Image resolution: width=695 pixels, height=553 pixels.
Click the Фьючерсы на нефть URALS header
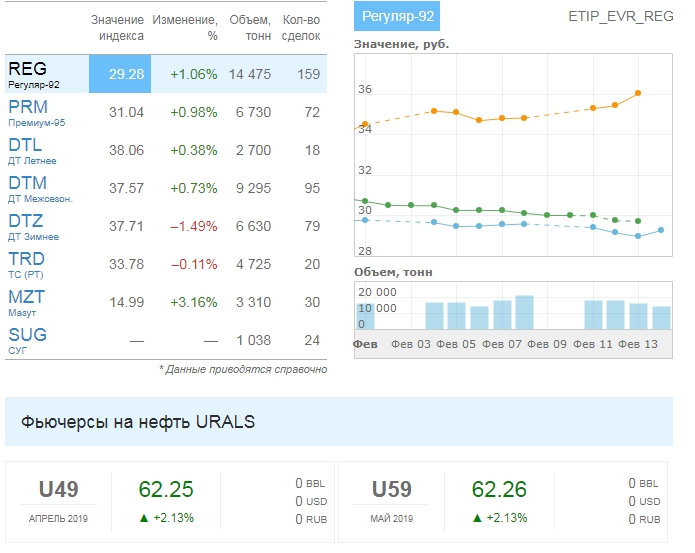click(138, 422)
